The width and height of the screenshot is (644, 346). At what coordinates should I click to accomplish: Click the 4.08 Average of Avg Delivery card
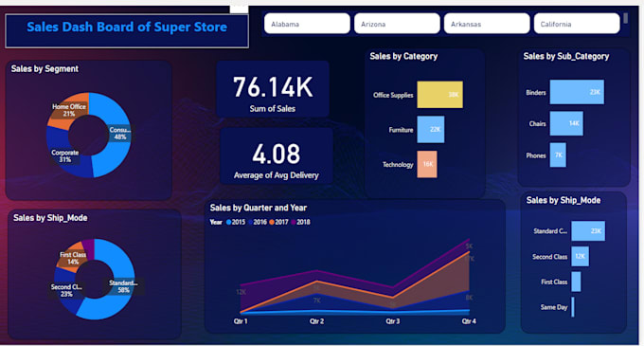click(x=276, y=156)
